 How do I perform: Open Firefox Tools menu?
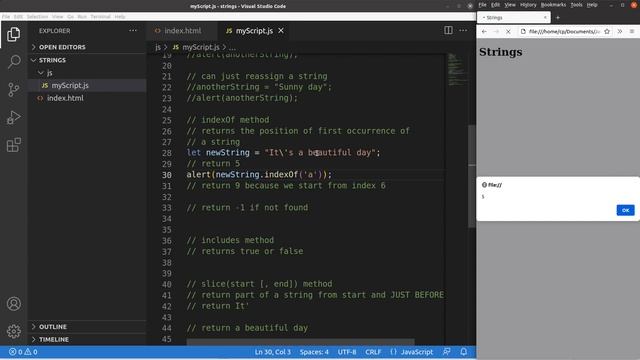(576, 5)
